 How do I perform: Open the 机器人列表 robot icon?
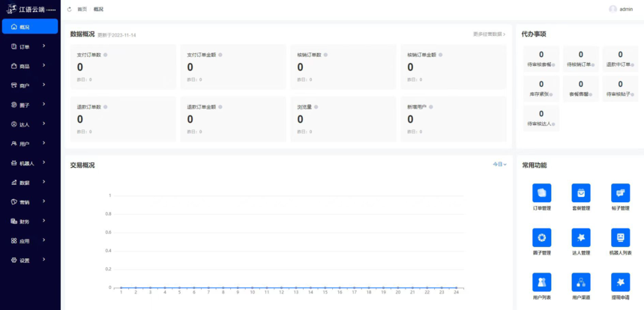(620, 237)
